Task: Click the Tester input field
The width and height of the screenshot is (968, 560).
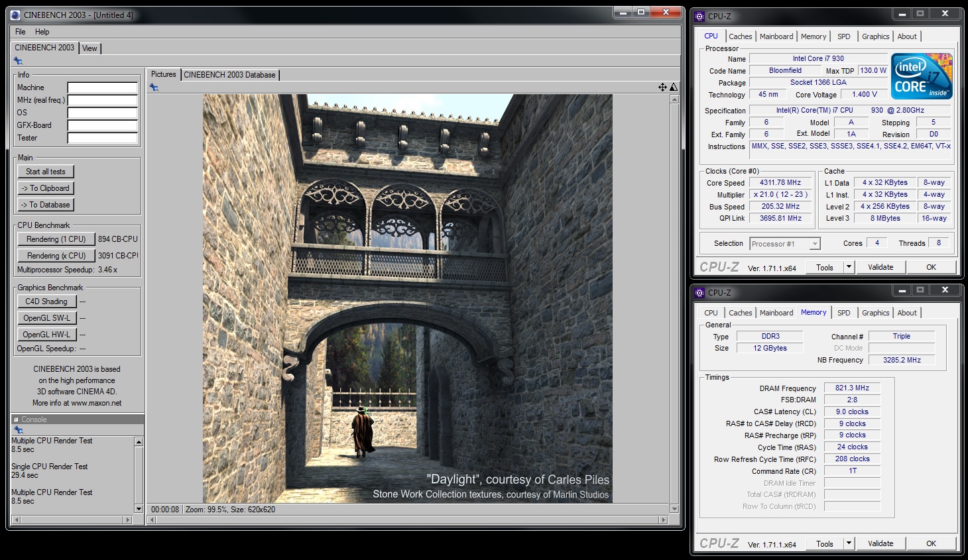Action: click(x=103, y=138)
